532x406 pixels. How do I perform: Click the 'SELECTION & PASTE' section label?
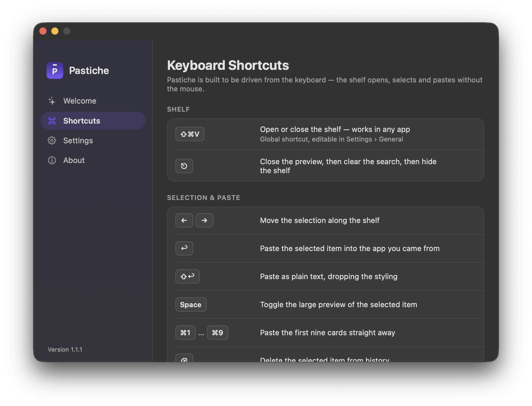(204, 198)
